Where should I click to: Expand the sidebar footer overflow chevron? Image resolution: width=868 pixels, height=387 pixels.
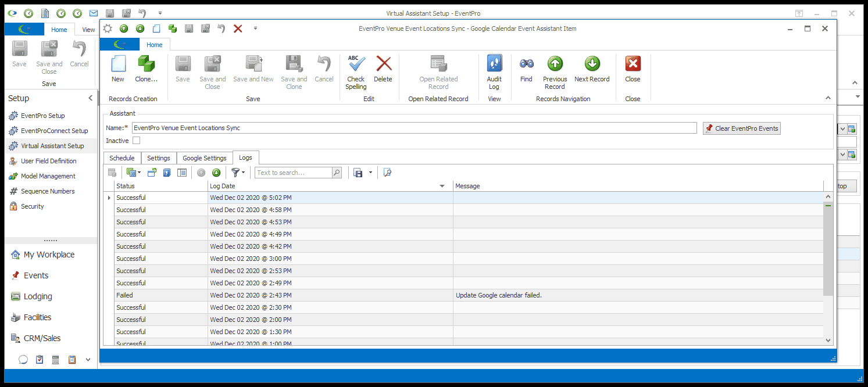[88, 360]
